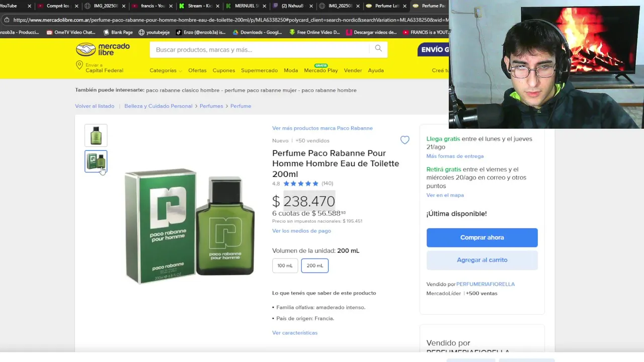Open the enzob3a - Producci... bookmark
Viewport: 644px width, 362px height.
tap(20, 32)
